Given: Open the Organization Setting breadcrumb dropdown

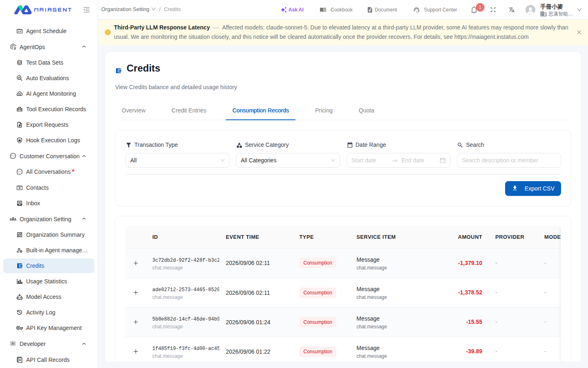Looking at the screenshot, I should [x=128, y=9].
